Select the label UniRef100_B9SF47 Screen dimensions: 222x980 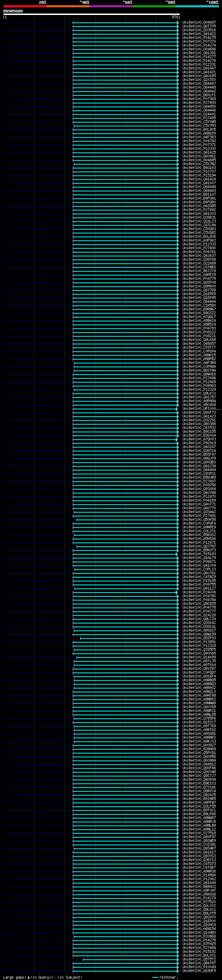pyautogui.click(x=199, y=454)
